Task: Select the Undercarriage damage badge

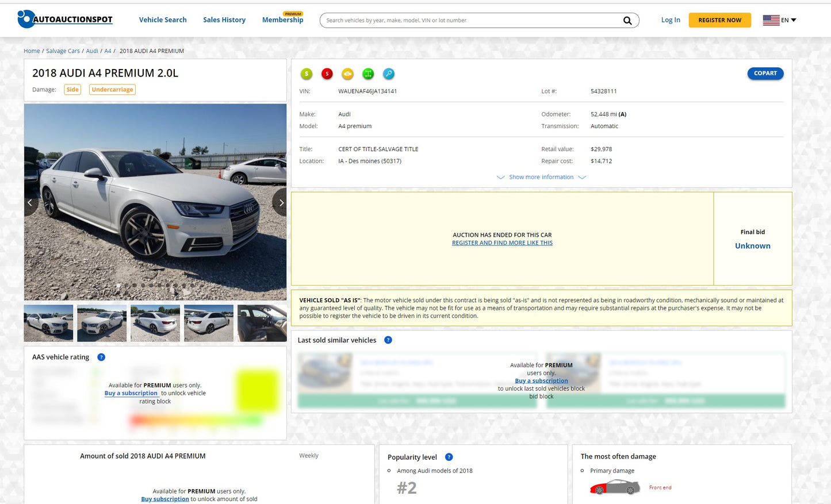Action: click(112, 89)
